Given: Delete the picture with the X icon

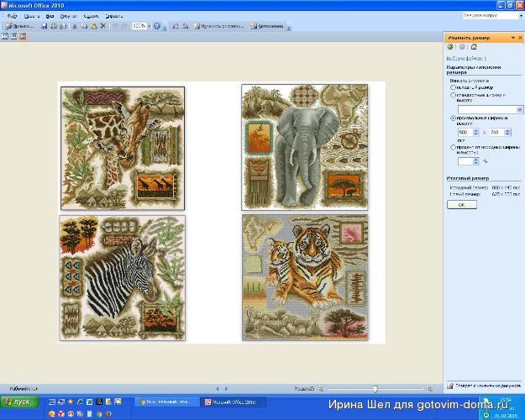Looking at the screenshot, I should pos(103,26).
